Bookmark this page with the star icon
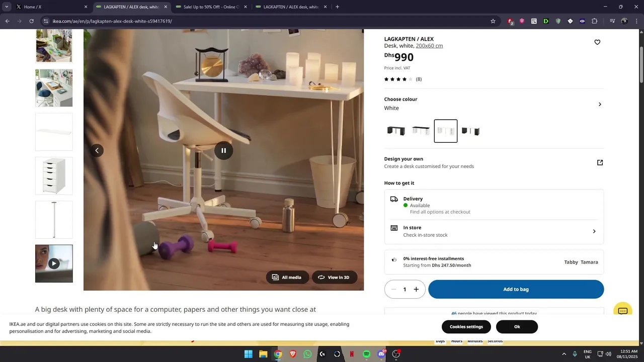The image size is (644, 362). tap(493, 21)
